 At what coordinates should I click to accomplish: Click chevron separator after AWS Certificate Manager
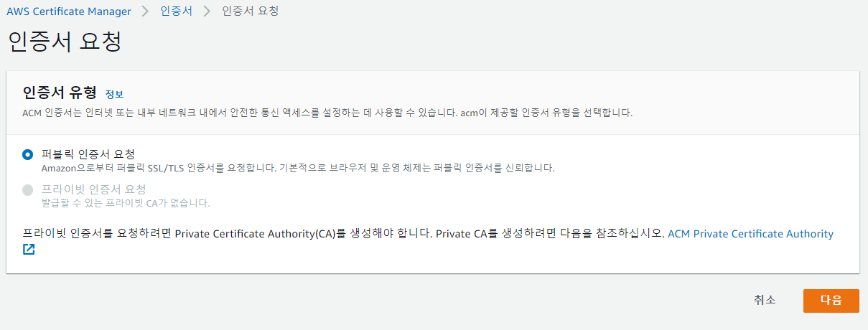(144, 11)
